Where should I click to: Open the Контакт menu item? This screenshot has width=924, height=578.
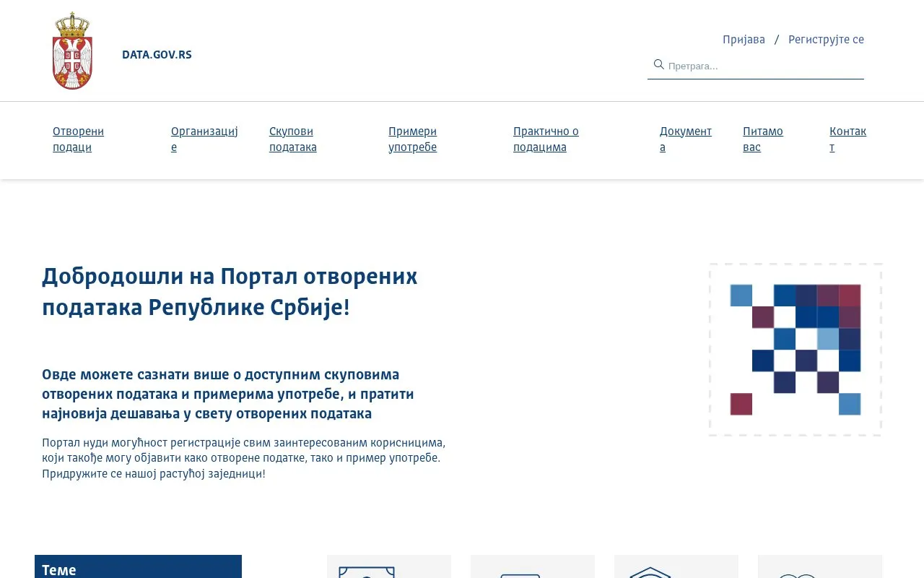(848, 139)
